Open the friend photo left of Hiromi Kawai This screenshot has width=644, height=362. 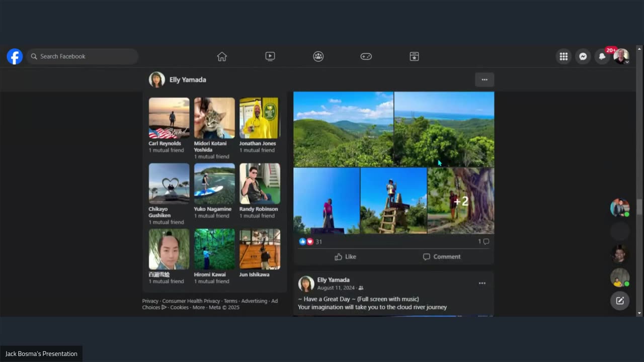pos(169,249)
